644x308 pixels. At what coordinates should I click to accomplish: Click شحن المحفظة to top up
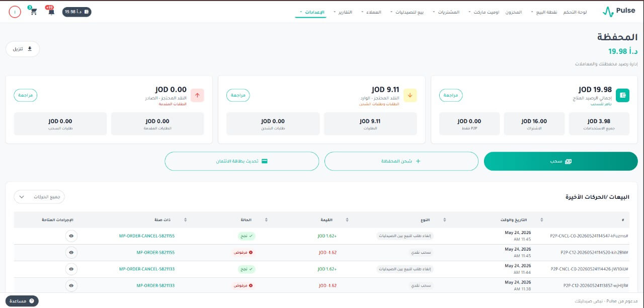(x=401, y=161)
